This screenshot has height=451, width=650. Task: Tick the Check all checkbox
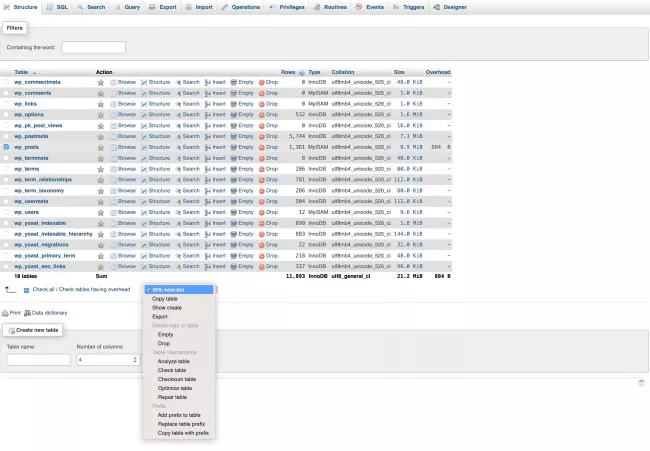point(27,289)
